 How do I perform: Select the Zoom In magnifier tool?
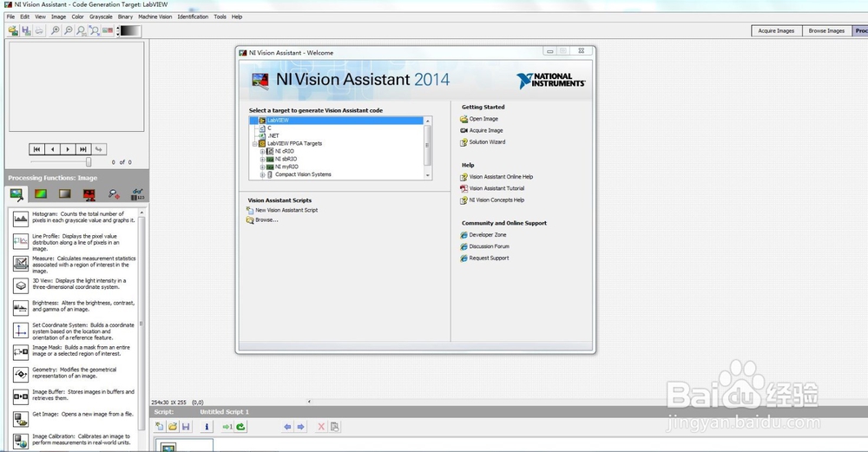[56, 30]
